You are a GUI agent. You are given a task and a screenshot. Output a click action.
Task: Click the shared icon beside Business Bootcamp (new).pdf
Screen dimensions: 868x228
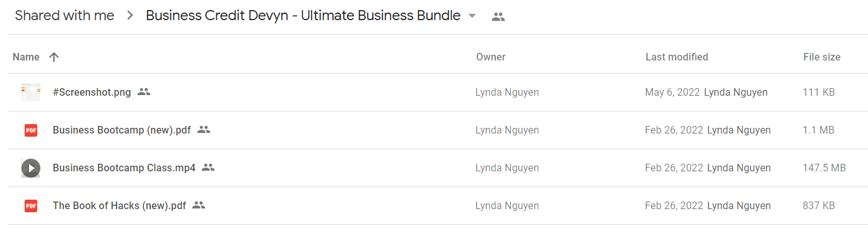[203, 130]
